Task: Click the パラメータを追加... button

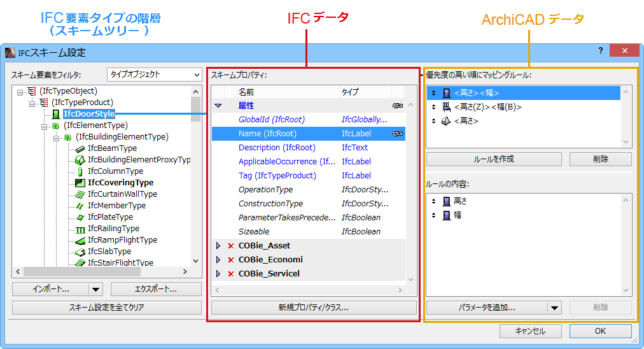Action: click(x=487, y=308)
